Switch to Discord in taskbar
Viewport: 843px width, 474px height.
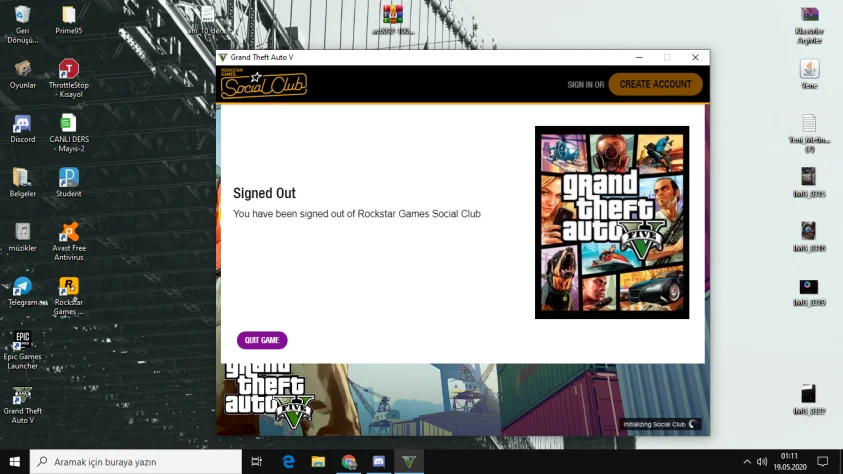pos(379,462)
